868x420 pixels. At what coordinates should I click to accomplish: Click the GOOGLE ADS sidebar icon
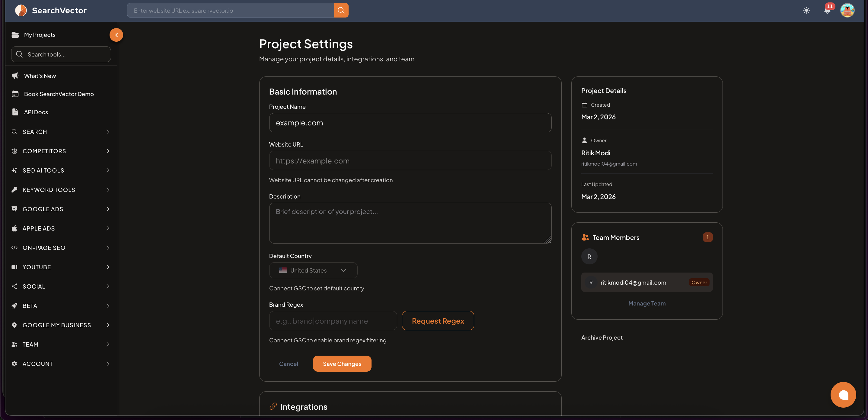14,209
